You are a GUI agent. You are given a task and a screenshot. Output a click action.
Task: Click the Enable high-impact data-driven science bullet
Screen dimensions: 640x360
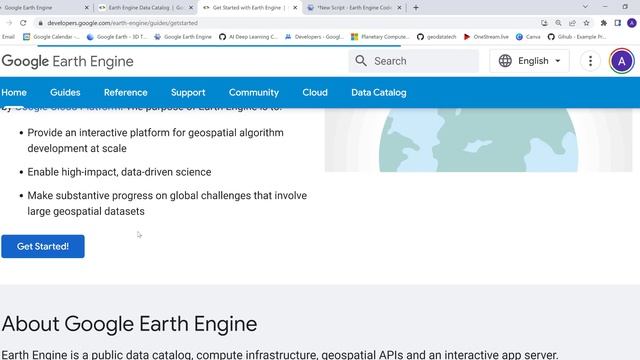[x=119, y=172]
